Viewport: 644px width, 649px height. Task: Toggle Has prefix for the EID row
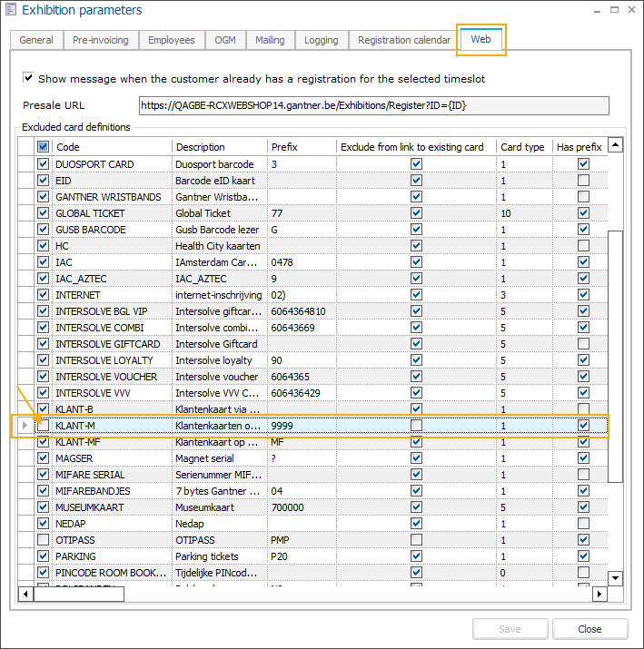[583, 181]
